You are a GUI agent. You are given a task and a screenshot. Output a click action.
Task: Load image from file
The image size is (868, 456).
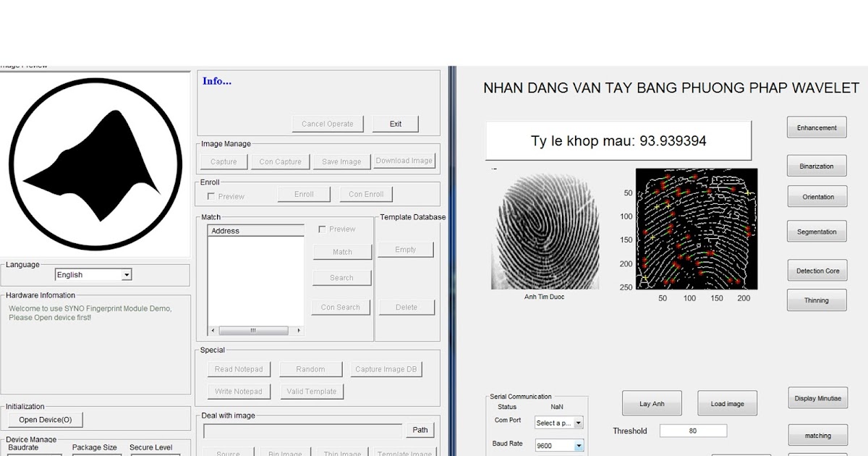[x=727, y=403]
